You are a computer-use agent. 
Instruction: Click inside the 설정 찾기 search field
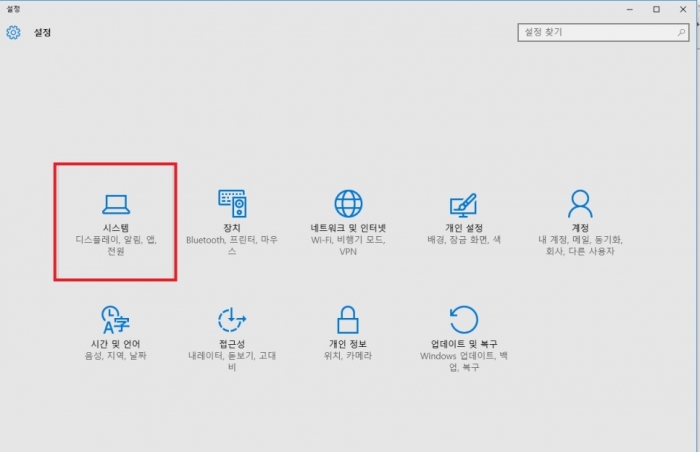click(x=603, y=33)
